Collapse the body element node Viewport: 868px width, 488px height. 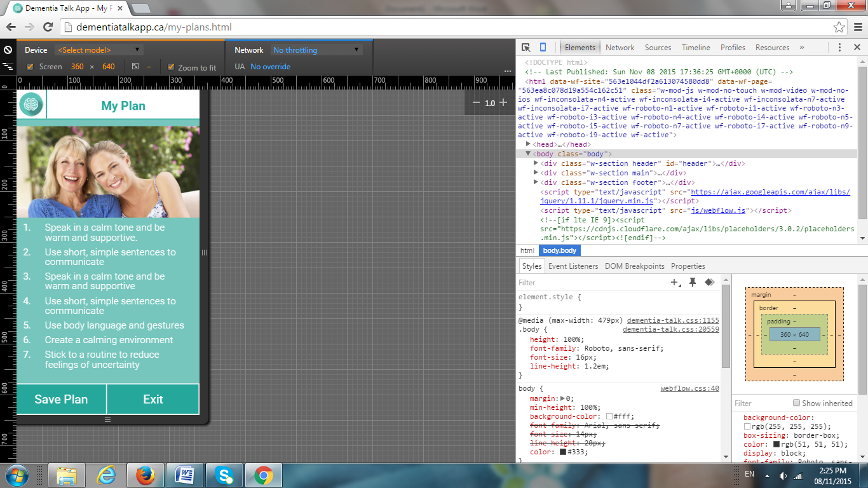(528, 154)
